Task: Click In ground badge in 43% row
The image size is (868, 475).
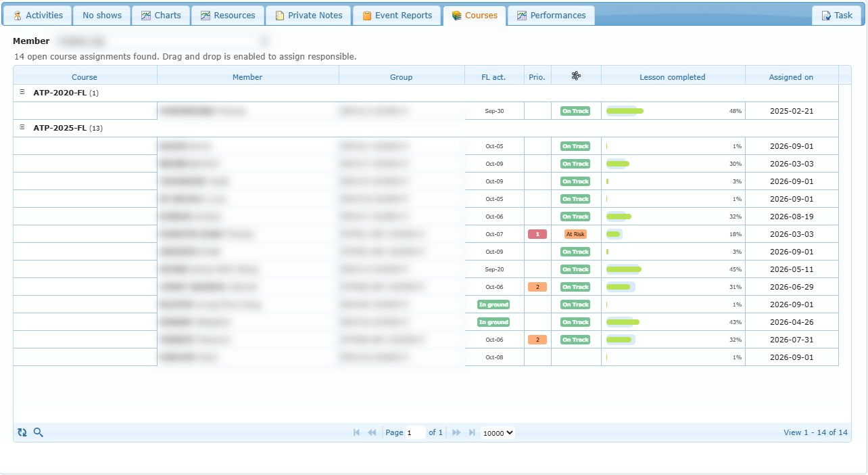Action: (x=493, y=322)
